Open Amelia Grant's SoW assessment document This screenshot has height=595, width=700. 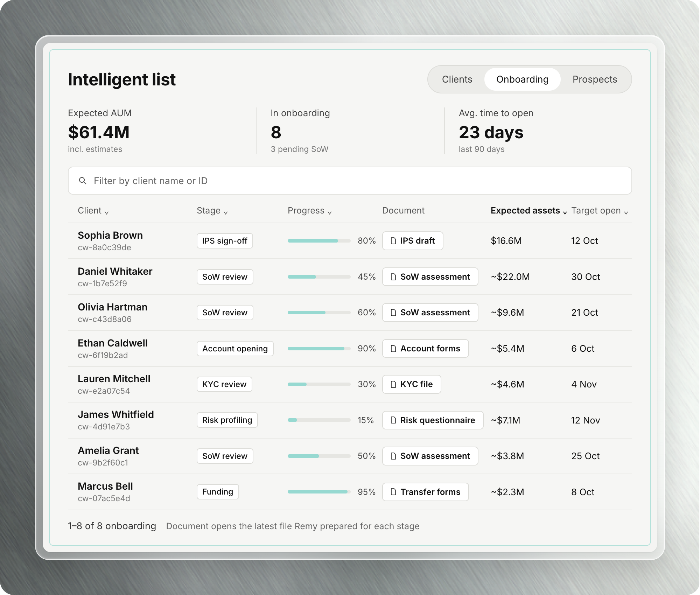(430, 456)
